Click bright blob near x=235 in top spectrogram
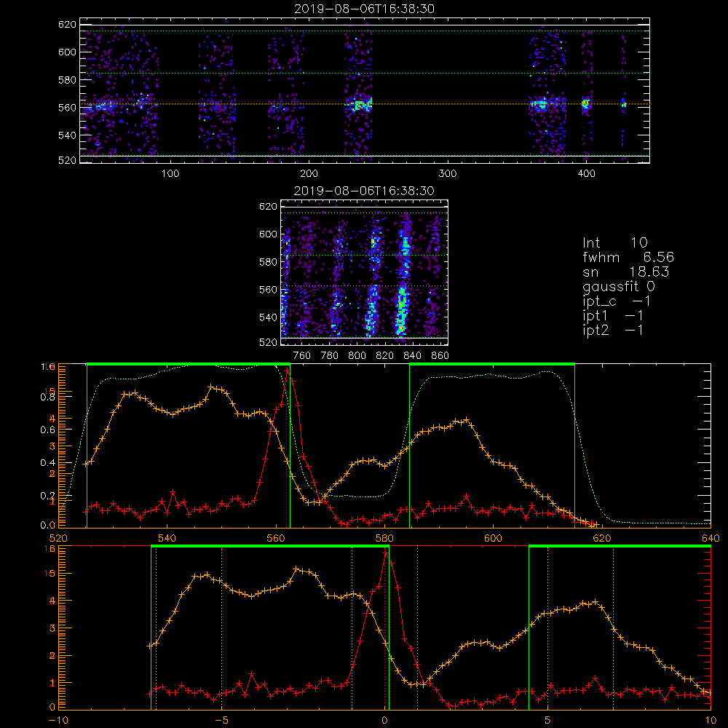Screen dimensions: 728x728 point(360,105)
